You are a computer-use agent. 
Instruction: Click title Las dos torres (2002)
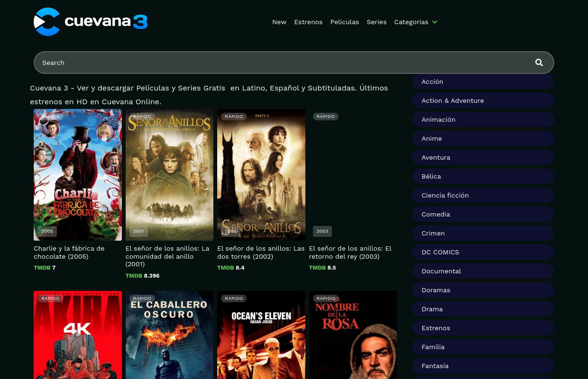tap(261, 253)
